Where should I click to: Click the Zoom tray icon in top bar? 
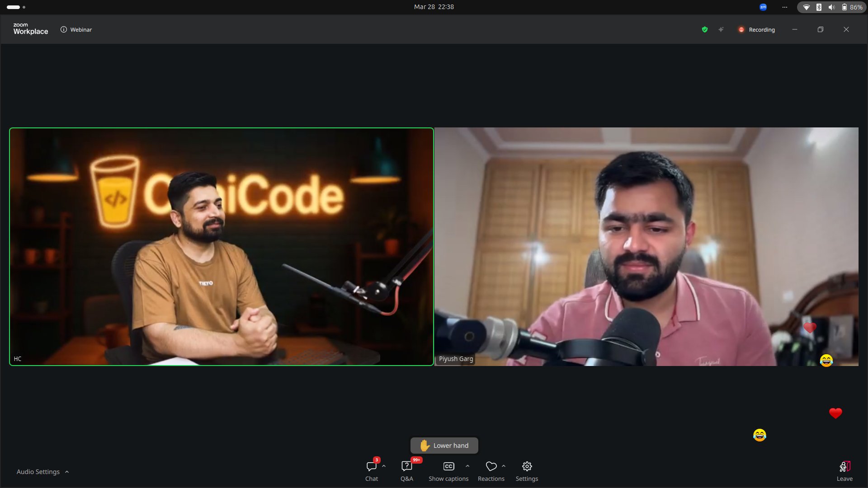[763, 7]
